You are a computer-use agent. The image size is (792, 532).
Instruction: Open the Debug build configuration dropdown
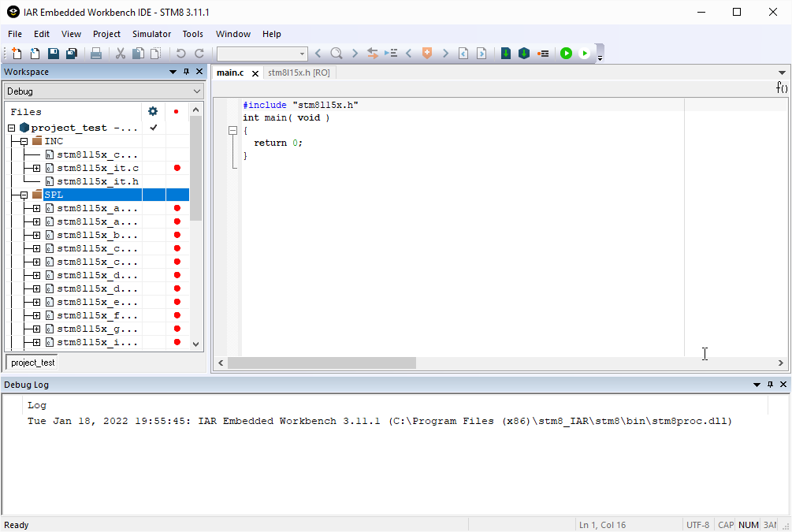[103, 91]
